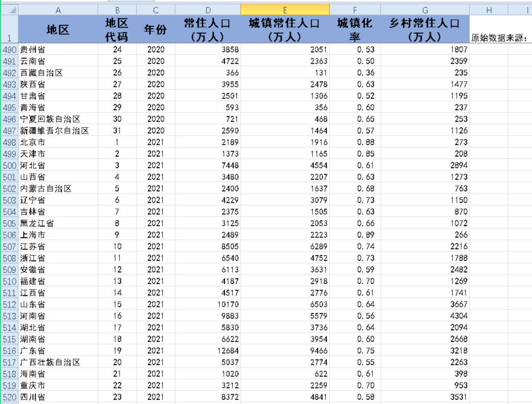532x404 pixels.
Task: Click the 福建省 cell
Action: (x=58, y=281)
